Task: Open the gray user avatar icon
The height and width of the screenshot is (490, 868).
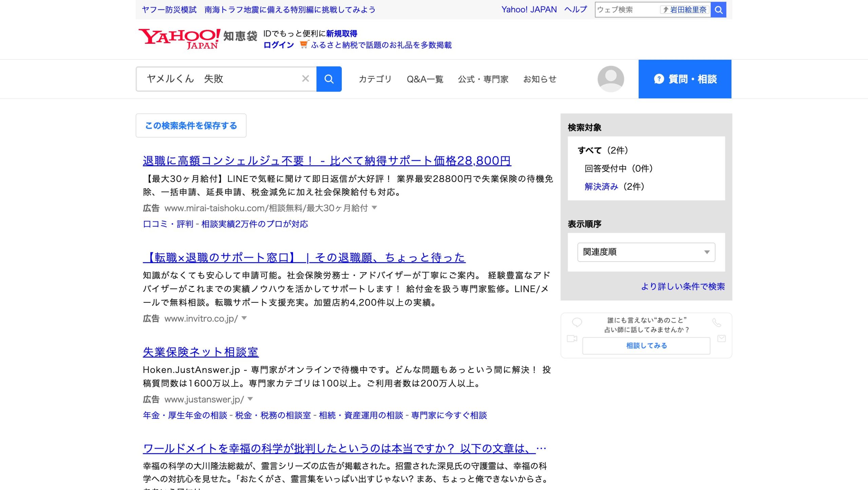Action: [610, 79]
